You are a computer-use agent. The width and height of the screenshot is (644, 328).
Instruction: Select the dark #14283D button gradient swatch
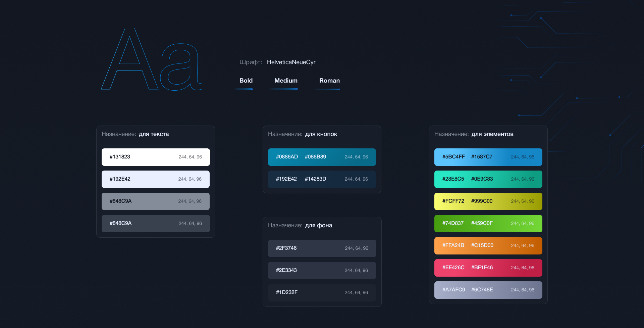[322, 179]
